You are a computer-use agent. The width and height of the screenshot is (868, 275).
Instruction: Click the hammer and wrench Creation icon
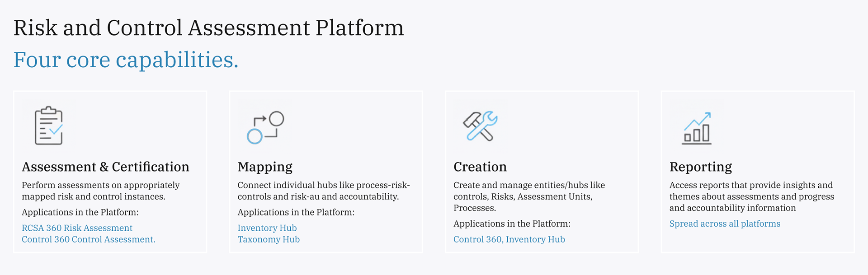click(x=480, y=126)
